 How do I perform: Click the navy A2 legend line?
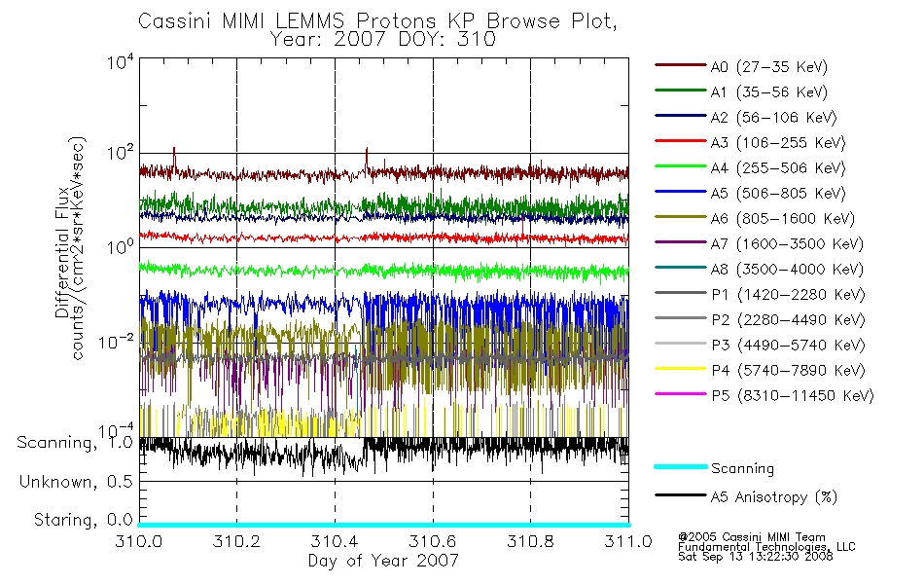tap(681, 116)
